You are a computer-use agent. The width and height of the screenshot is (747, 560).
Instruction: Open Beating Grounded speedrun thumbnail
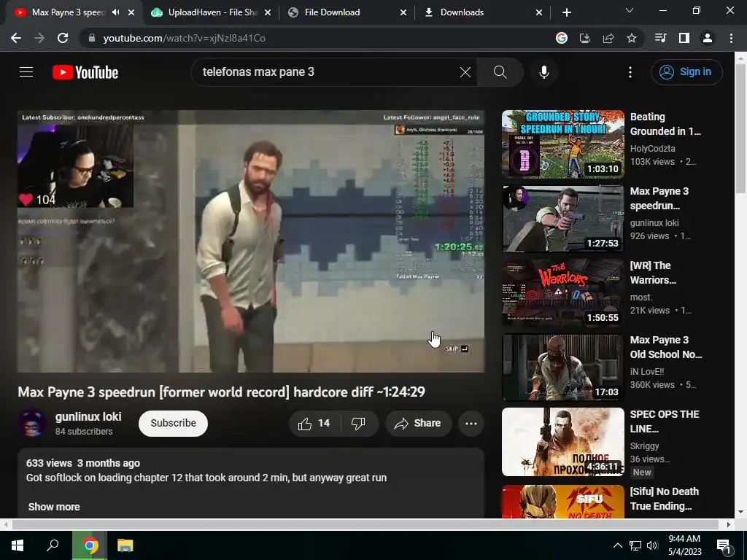tap(562, 144)
